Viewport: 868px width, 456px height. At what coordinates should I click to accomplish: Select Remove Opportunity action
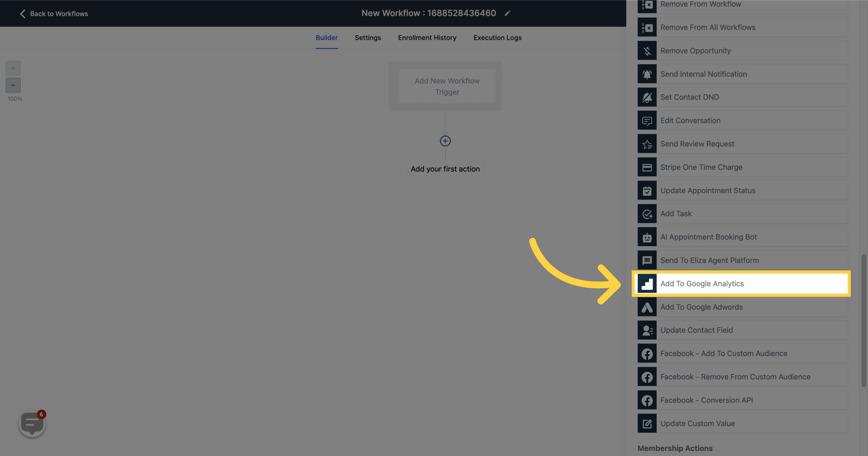pos(740,50)
